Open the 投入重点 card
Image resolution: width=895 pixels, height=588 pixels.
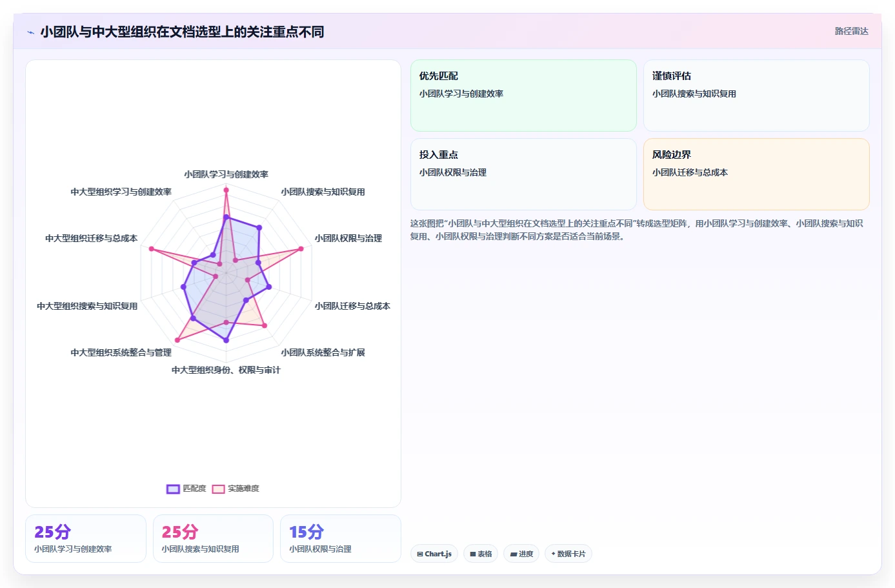point(523,174)
